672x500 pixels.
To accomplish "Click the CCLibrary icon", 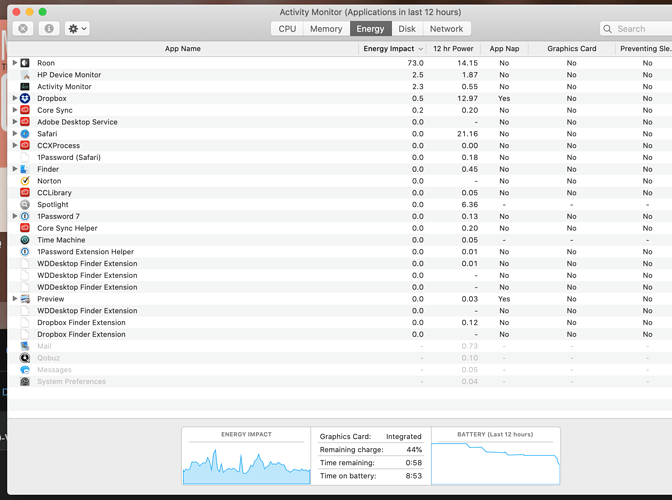I will [25, 193].
